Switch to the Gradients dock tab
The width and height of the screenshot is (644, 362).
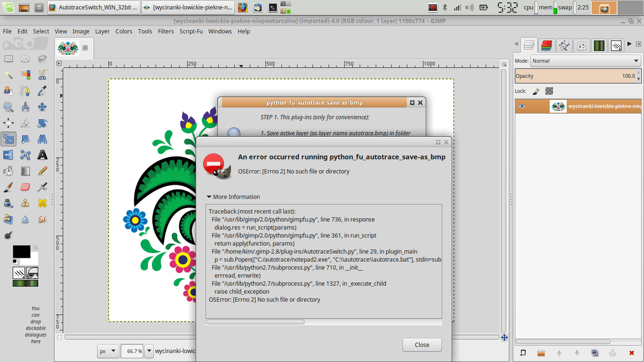pos(599,45)
